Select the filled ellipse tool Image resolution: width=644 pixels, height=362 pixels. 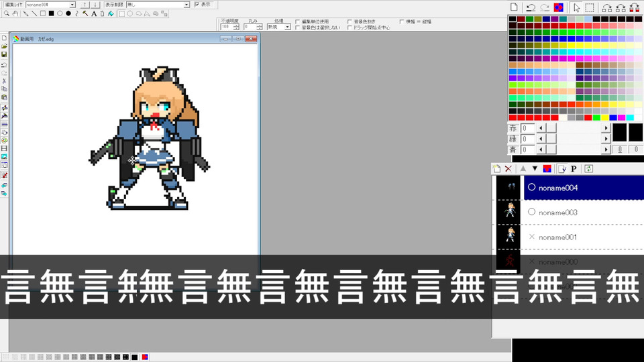point(68,13)
